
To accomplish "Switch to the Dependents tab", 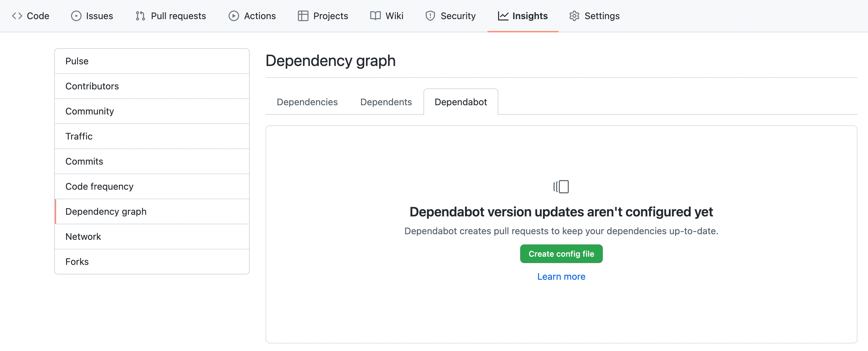I will [x=386, y=102].
